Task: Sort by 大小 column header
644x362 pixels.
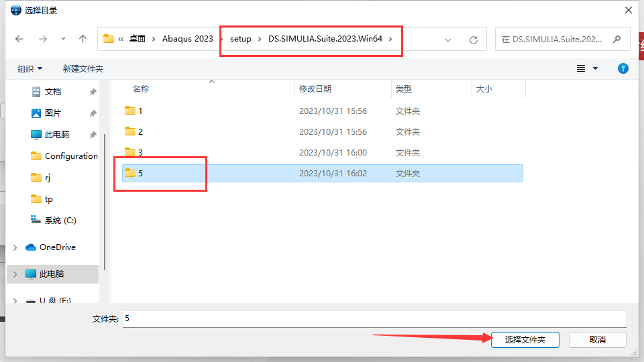Action: coord(484,88)
